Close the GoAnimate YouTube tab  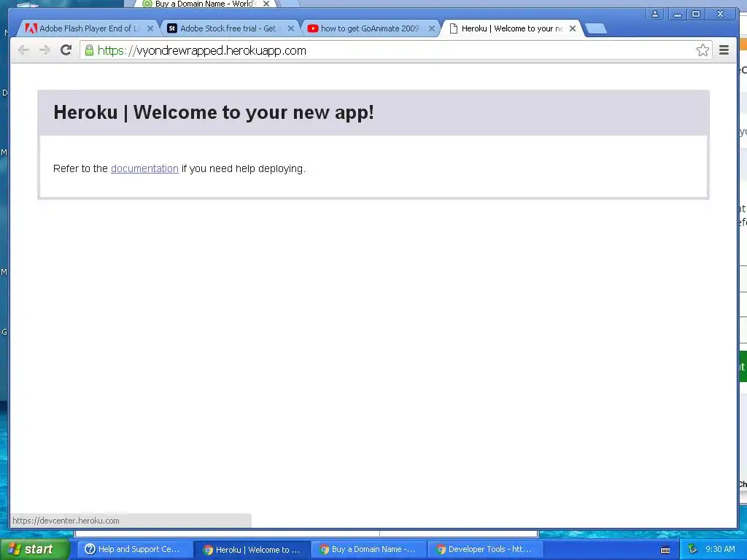[x=432, y=28]
